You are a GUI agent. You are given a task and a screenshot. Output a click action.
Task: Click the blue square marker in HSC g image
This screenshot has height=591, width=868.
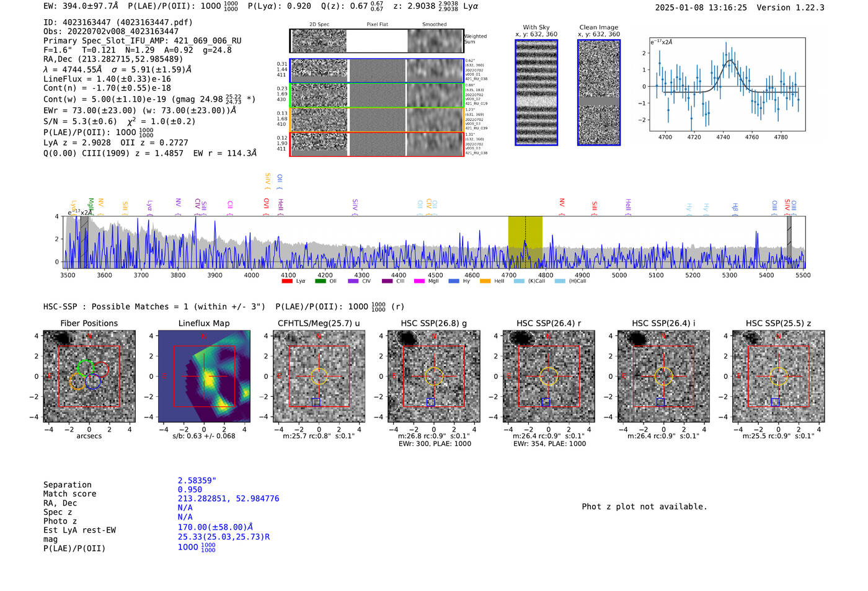click(x=431, y=402)
